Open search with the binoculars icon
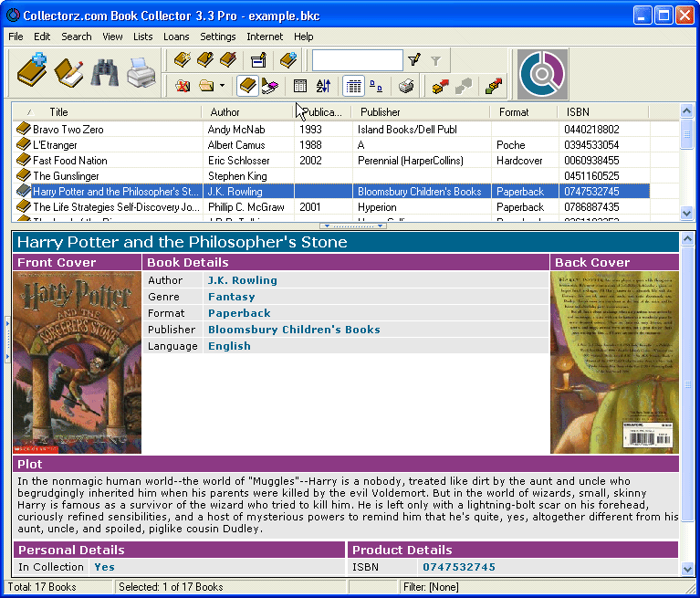The image size is (700, 598). 104,72
